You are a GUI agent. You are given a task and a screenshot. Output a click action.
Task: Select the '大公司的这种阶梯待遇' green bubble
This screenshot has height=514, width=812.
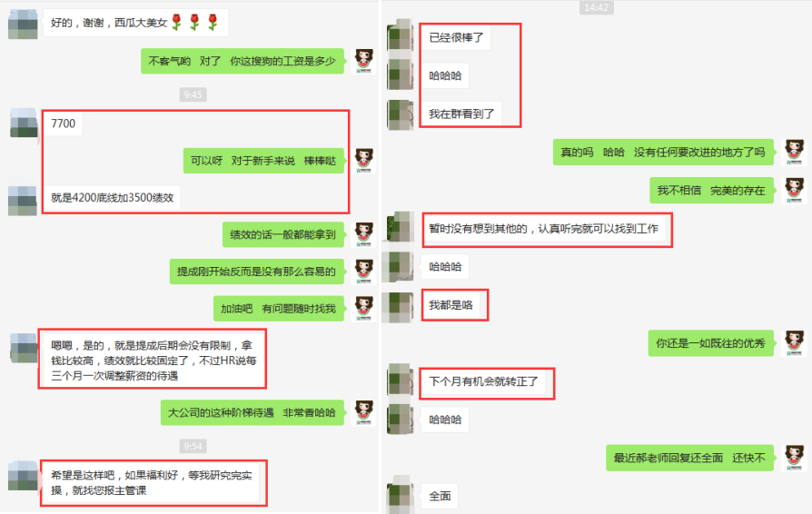click(253, 412)
